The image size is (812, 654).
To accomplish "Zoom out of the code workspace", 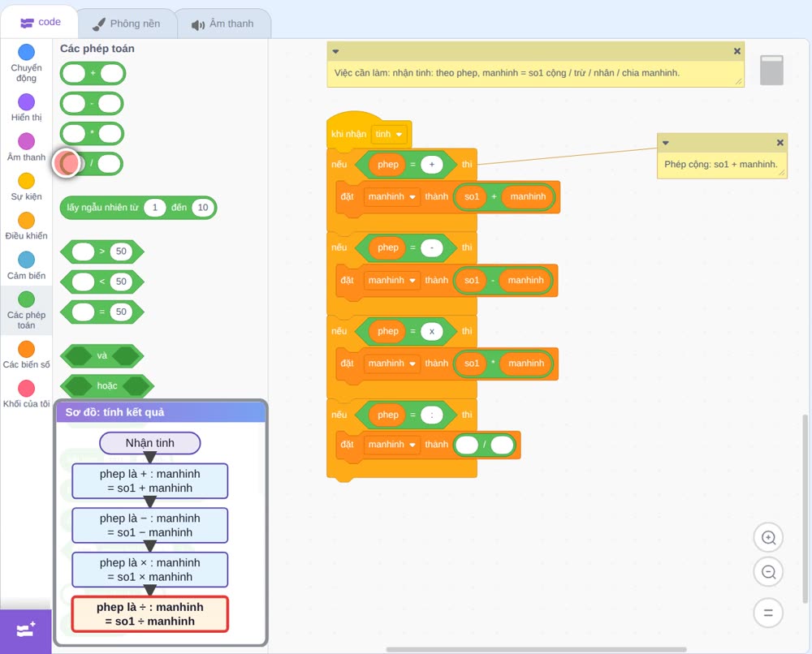I will click(x=768, y=572).
